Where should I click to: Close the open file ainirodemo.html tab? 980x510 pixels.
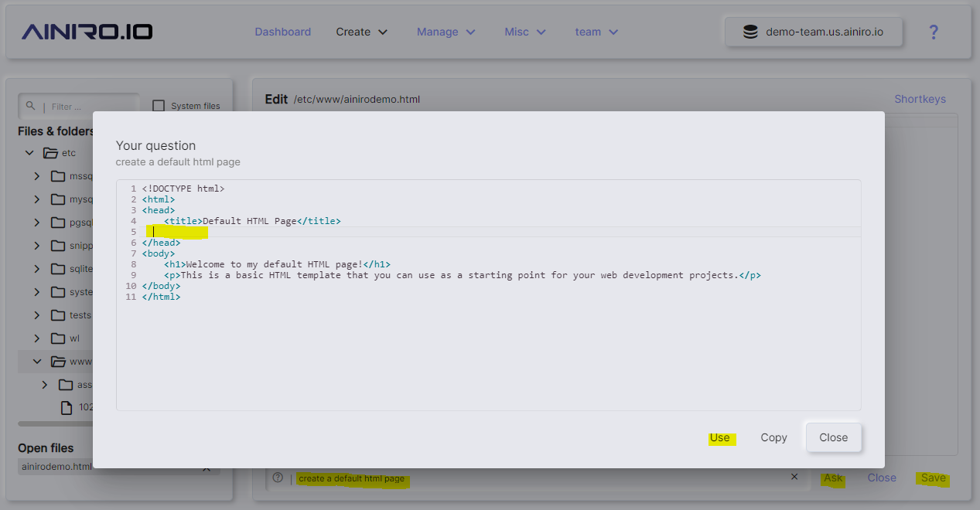(207, 468)
